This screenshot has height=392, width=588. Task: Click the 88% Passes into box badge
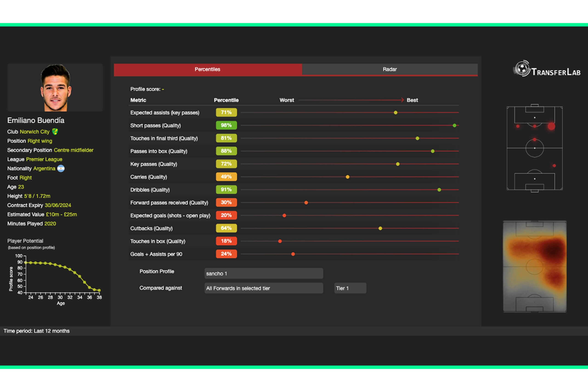(x=226, y=151)
